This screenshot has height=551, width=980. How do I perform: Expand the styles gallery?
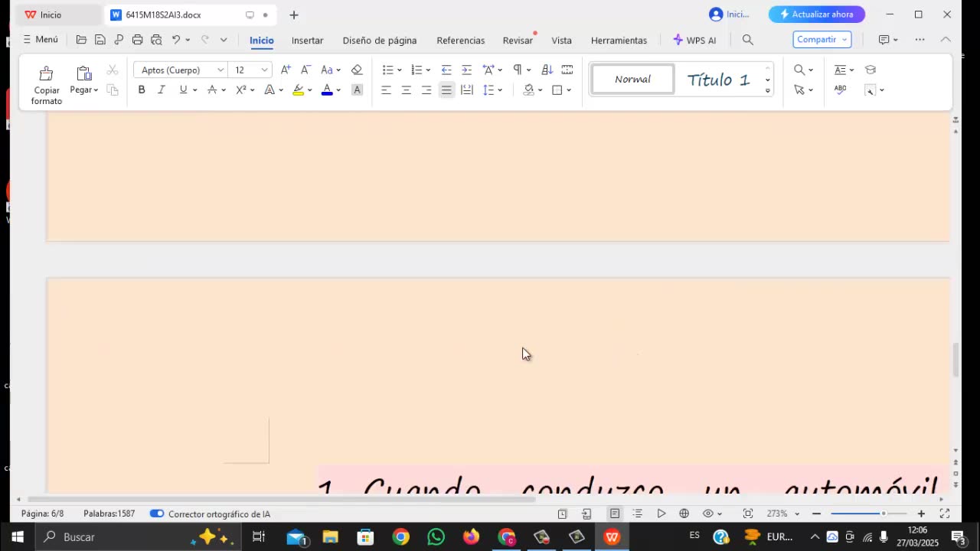point(767,91)
